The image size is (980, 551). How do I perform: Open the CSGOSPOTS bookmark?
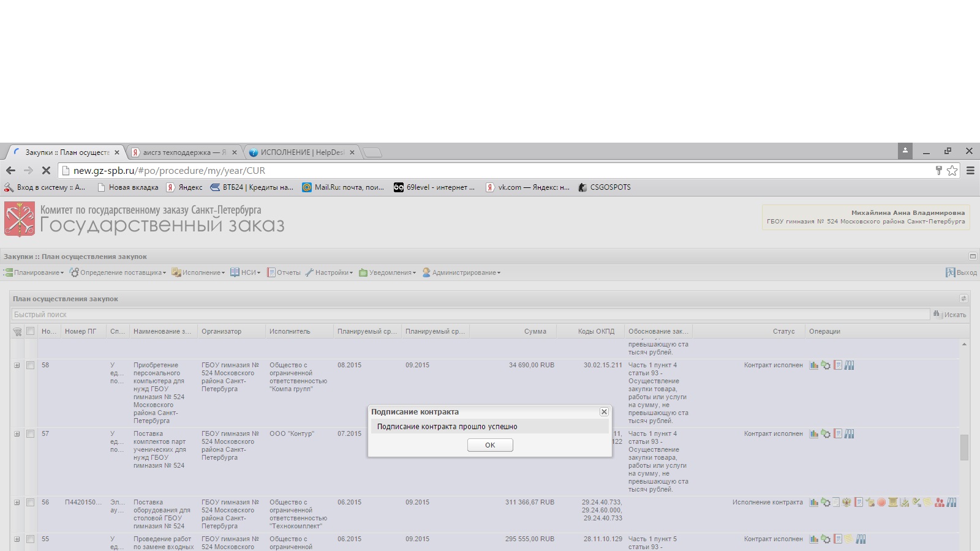pyautogui.click(x=605, y=187)
